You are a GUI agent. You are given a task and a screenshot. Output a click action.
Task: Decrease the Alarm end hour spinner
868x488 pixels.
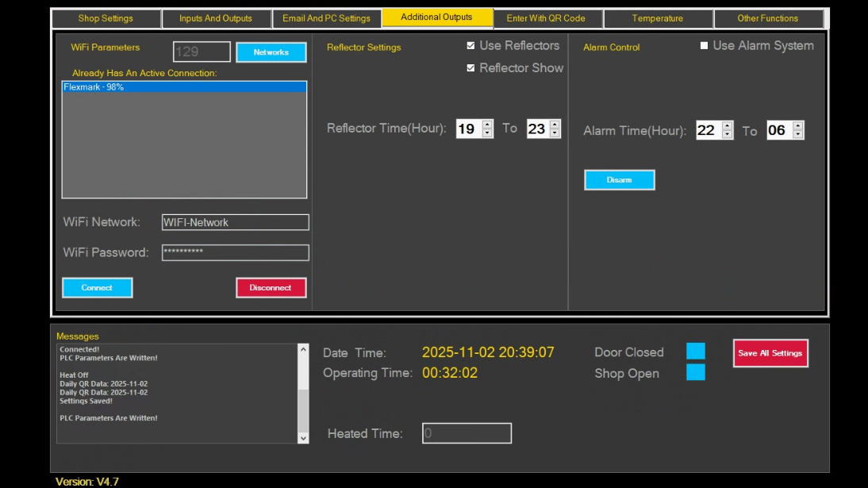(x=797, y=135)
